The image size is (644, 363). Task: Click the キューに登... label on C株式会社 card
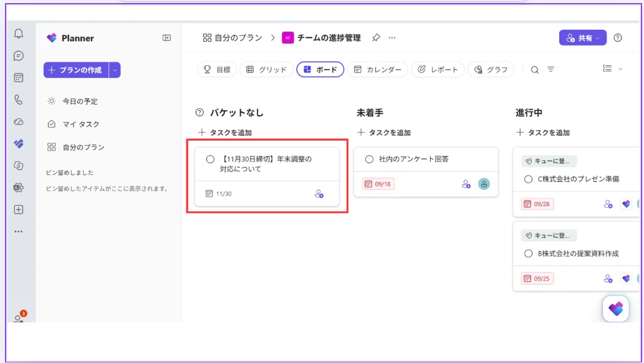tap(549, 161)
